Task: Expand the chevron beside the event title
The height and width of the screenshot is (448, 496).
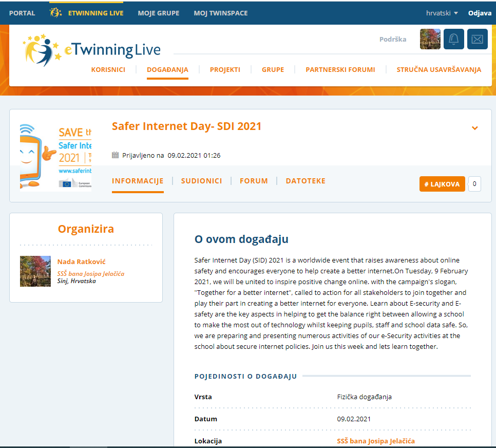Action: pyautogui.click(x=474, y=128)
